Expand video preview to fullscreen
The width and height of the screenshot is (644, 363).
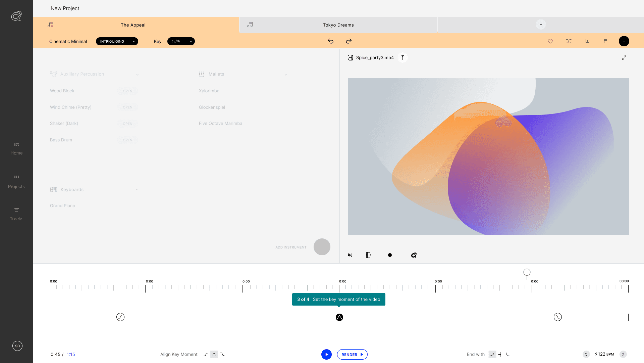point(624,58)
